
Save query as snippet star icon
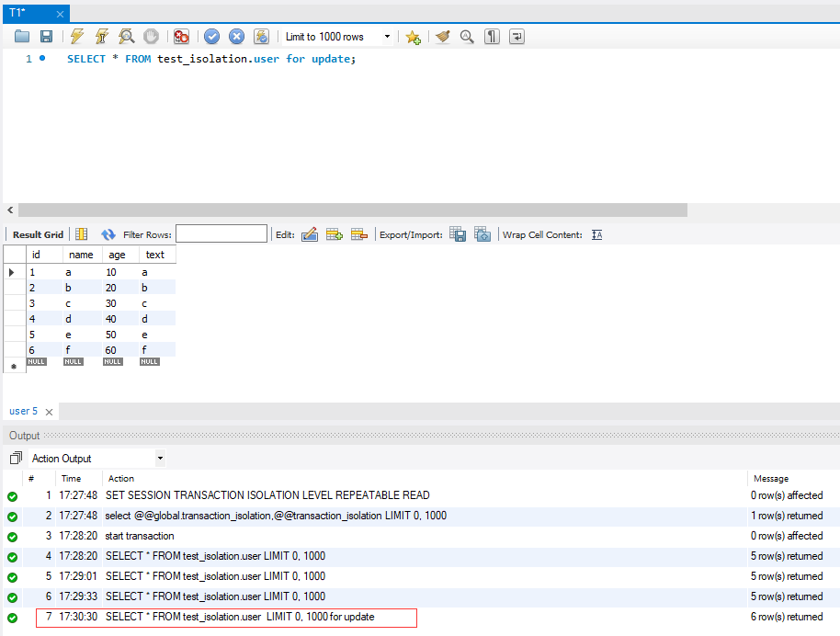[x=413, y=37]
